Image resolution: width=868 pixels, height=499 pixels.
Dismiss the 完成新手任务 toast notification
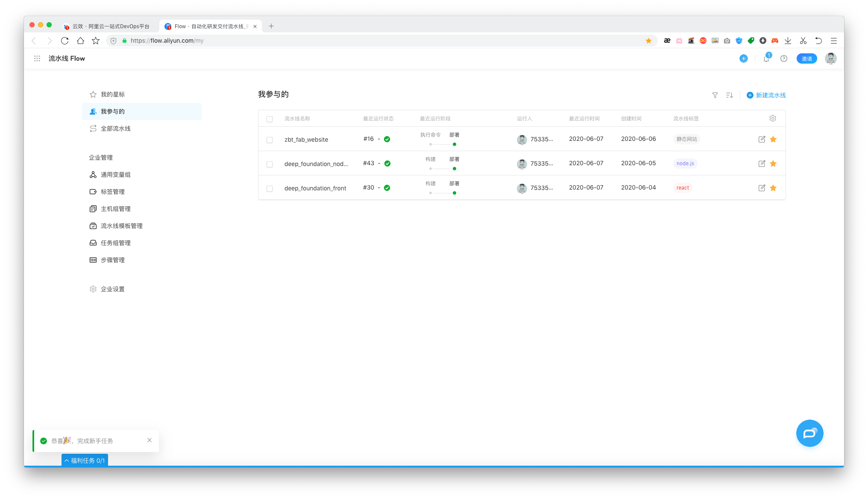[x=150, y=440]
